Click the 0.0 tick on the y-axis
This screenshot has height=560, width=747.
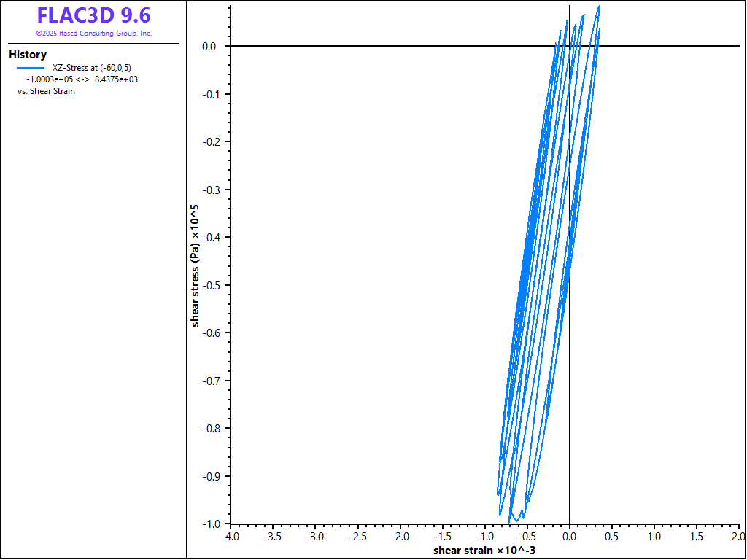point(209,47)
